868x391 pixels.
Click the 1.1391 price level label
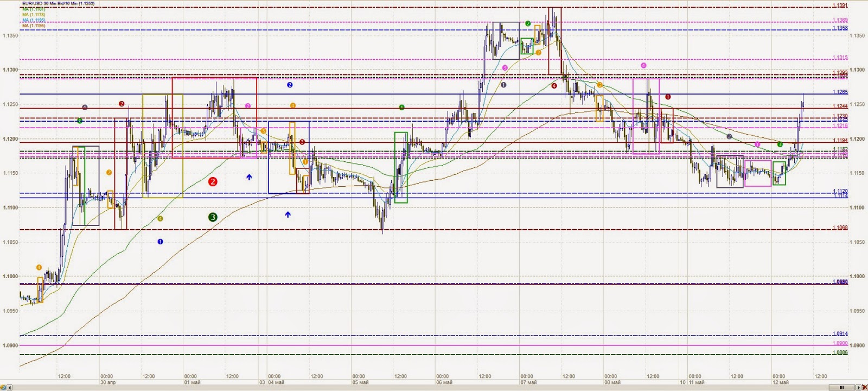(x=840, y=5)
